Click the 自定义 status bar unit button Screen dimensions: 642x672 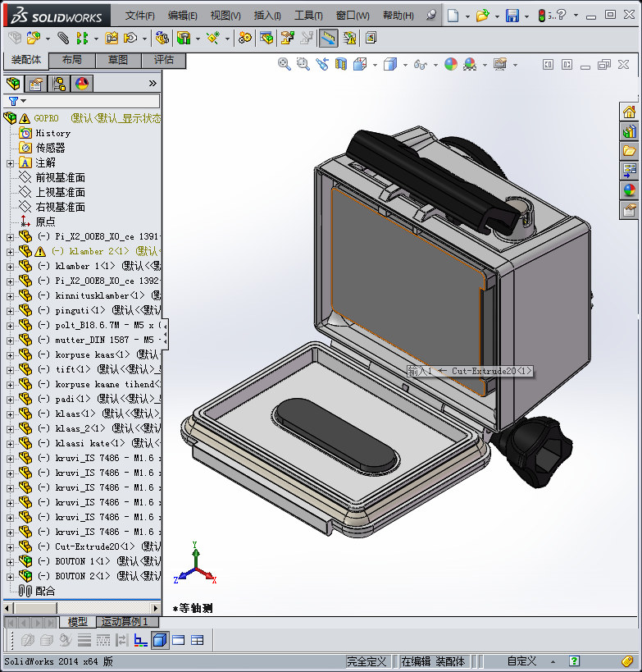[x=521, y=661]
